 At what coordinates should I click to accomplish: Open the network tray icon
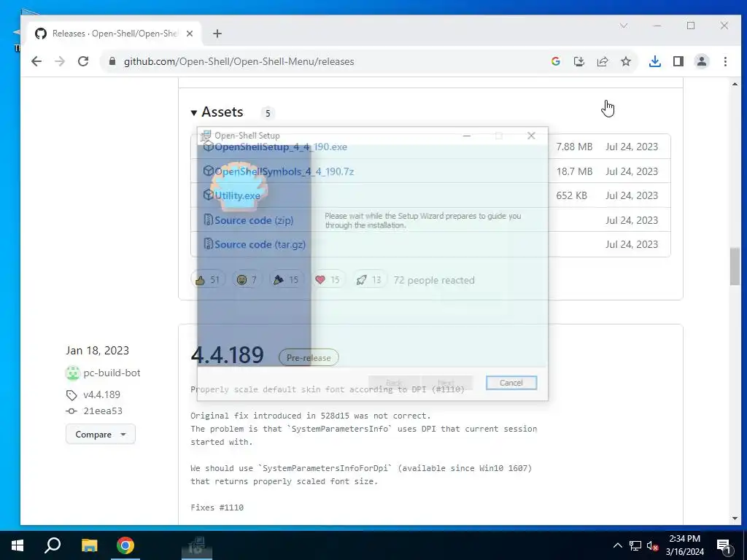[635, 545]
